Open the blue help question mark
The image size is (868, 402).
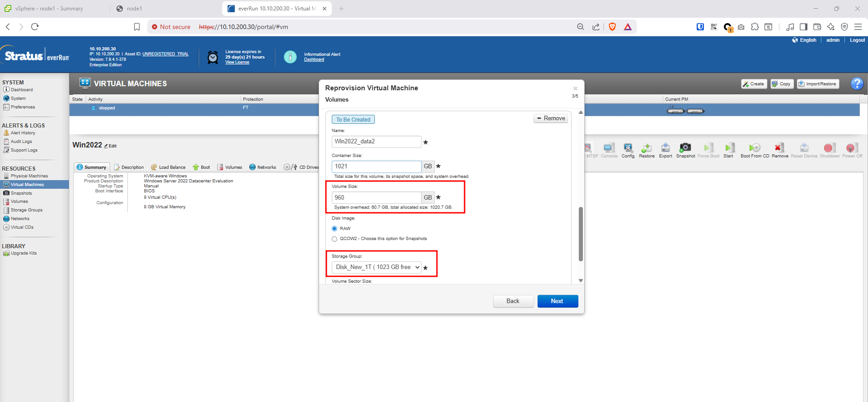(857, 83)
